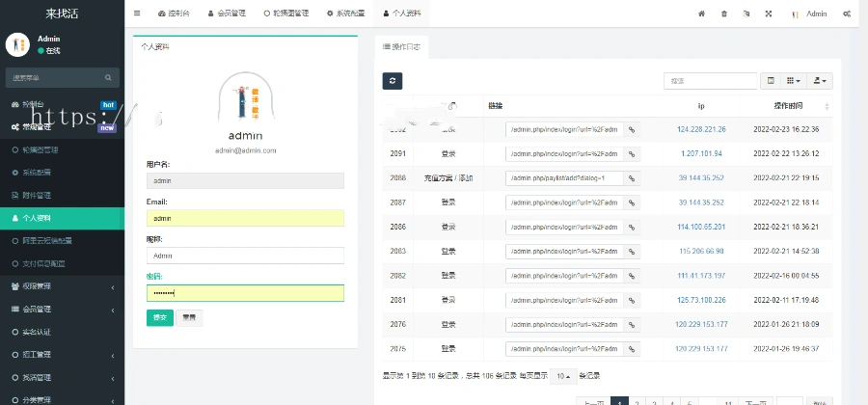The width and height of the screenshot is (868, 405).
Task: Switch to the 系统配置 tab
Action: (x=347, y=13)
